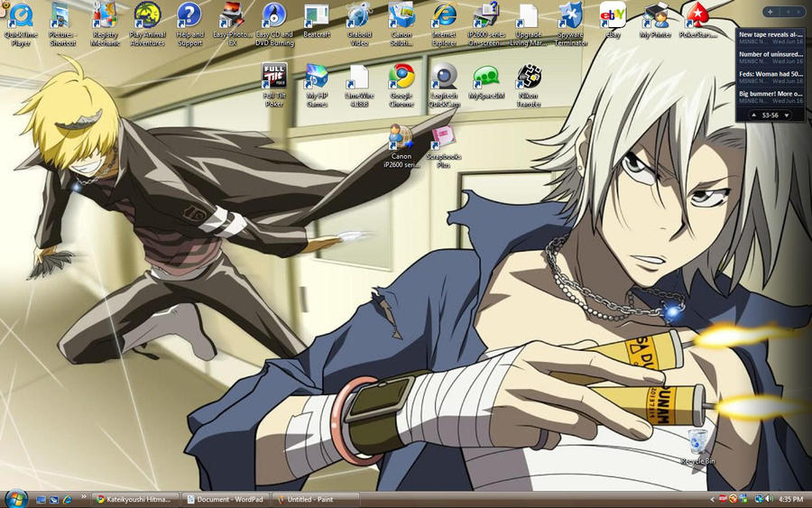812x508 pixels.
Task: Click the Windows Start orb
Action: pos(15,499)
